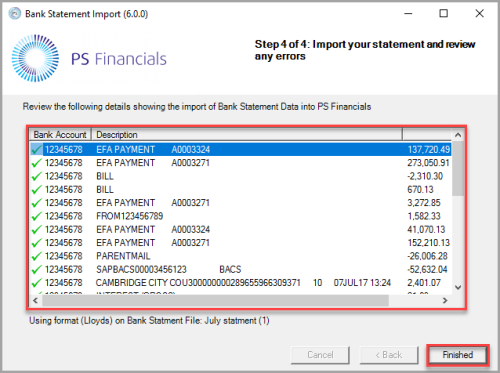Click the green check icon on the 41,070.13 row
This screenshot has height=373, width=500.
point(36,230)
